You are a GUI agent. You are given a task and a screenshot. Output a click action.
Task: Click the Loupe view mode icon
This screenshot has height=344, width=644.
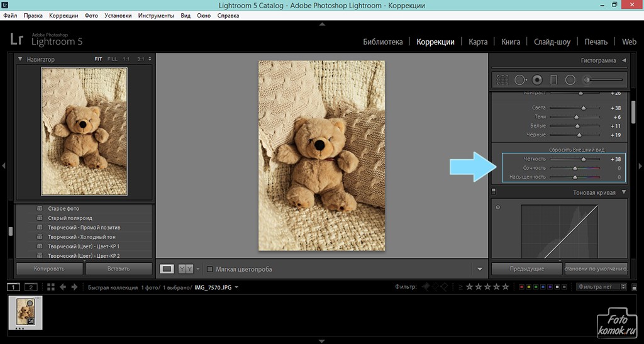coord(167,269)
